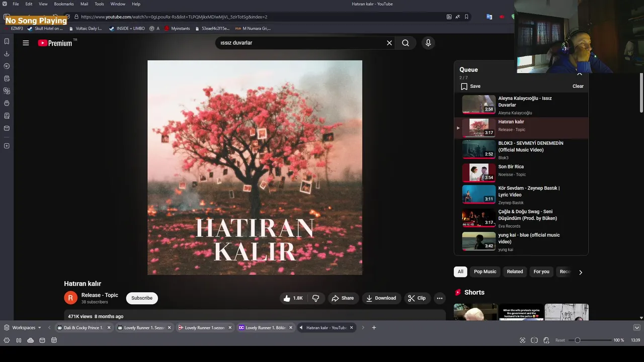Reset page zoom

click(560, 340)
